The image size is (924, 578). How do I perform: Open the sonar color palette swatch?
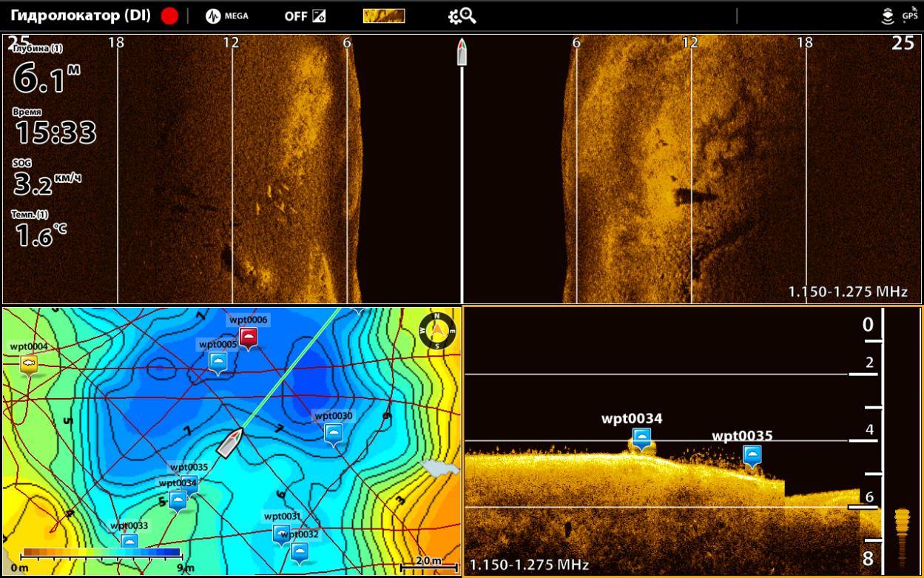pyautogui.click(x=384, y=16)
